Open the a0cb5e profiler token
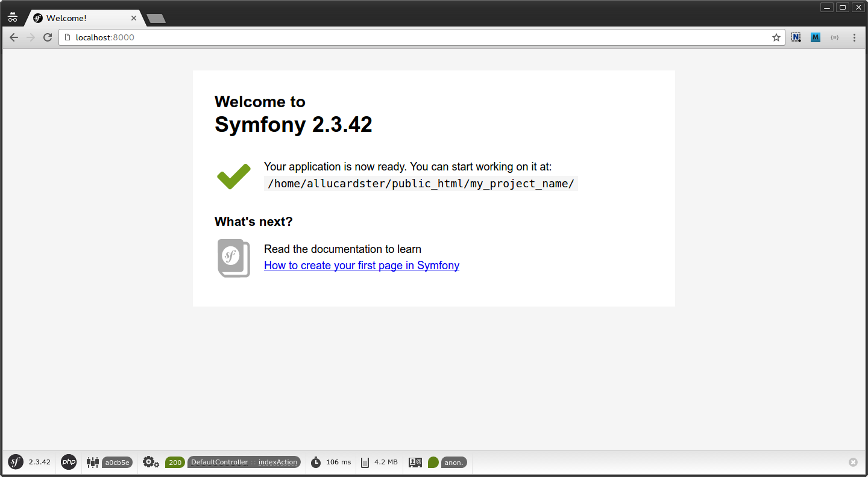The image size is (868, 477). click(x=117, y=463)
